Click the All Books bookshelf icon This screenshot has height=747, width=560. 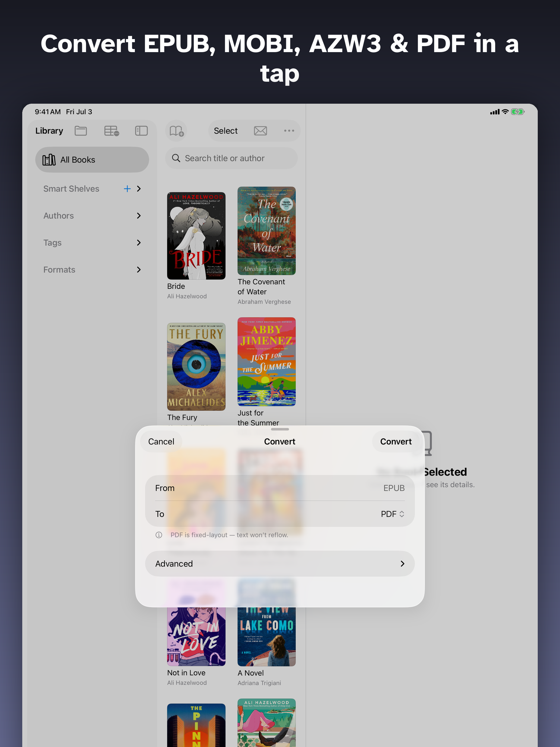click(x=49, y=160)
